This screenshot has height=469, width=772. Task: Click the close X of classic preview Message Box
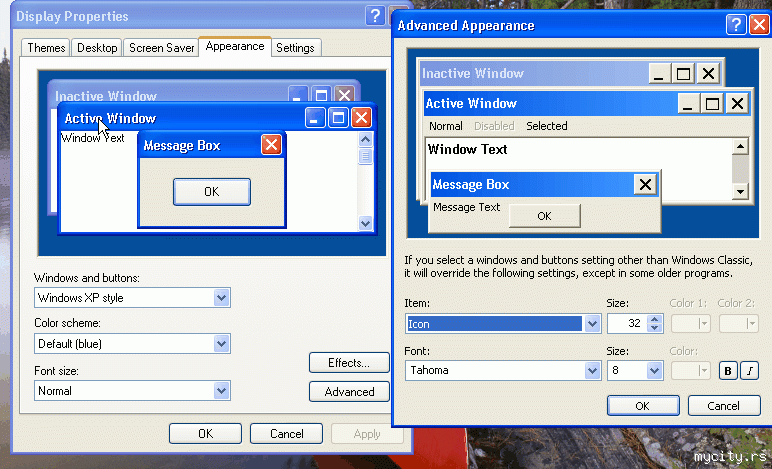645,185
